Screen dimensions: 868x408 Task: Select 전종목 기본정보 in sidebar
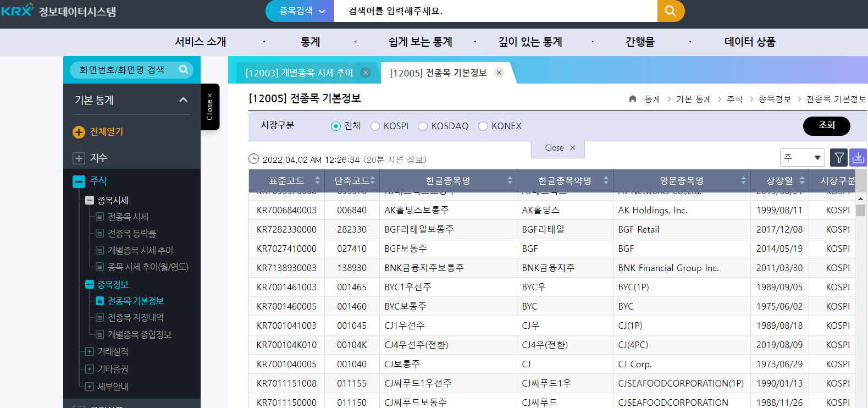[x=136, y=301]
